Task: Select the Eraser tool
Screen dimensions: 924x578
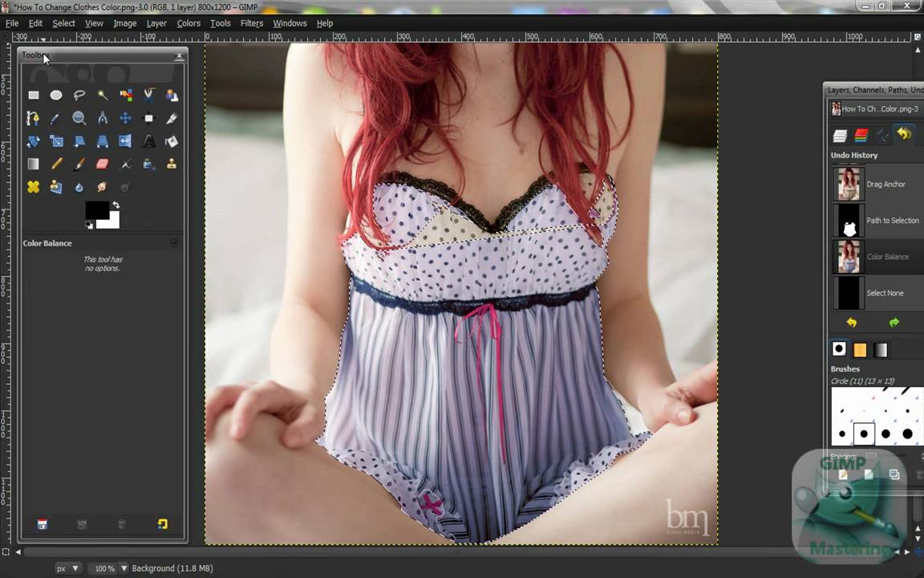Action: tap(103, 164)
